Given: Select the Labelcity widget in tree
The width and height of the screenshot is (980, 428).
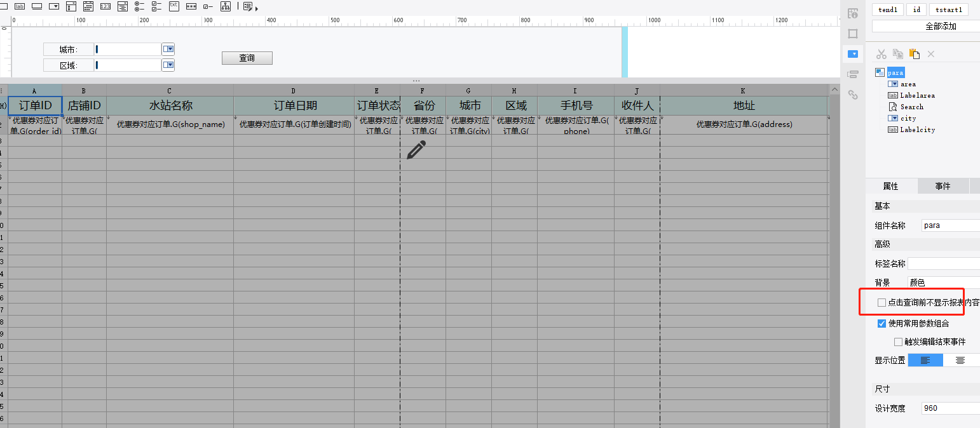Looking at the screenshot, I should 917,130.
